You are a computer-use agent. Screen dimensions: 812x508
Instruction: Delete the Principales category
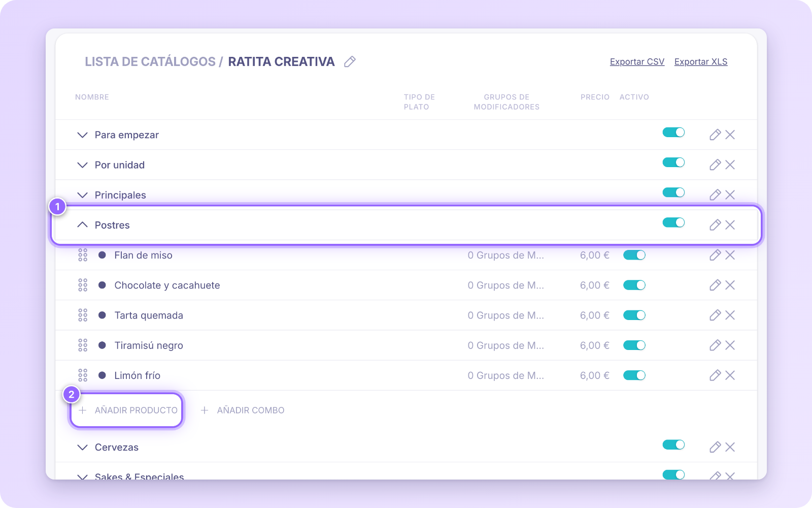[x=730, y=195]
